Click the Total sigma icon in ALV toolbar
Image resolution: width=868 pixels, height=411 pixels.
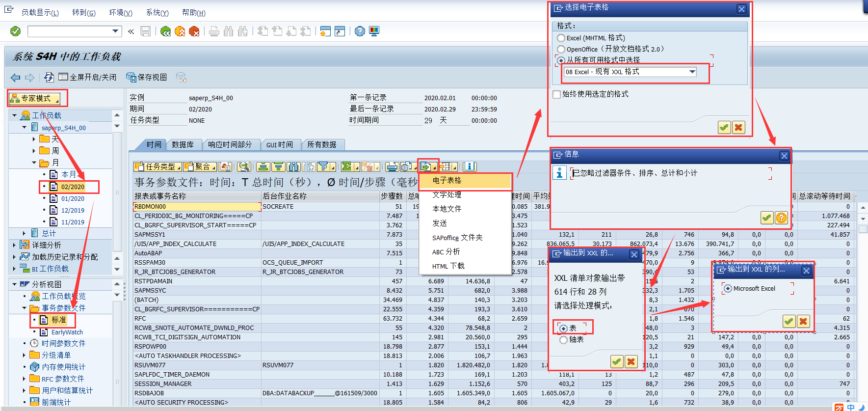[x=347, y=167]
